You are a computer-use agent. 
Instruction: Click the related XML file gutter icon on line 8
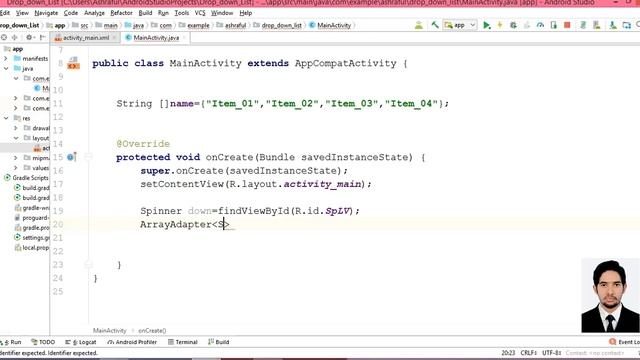point(73,63)
